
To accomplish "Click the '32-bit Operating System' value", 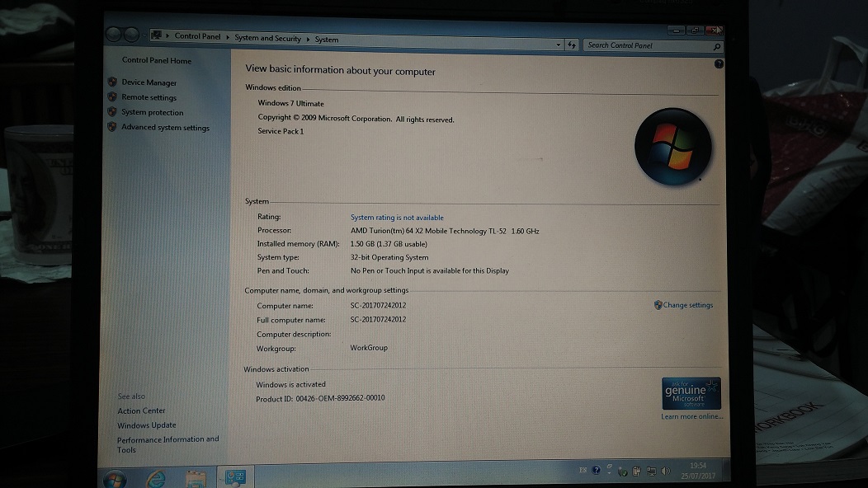I will click(x=389, y=257).
